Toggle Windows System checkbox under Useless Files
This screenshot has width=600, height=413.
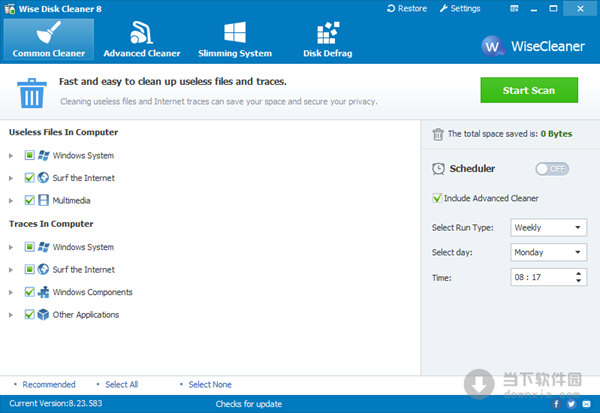click(29, 155)
